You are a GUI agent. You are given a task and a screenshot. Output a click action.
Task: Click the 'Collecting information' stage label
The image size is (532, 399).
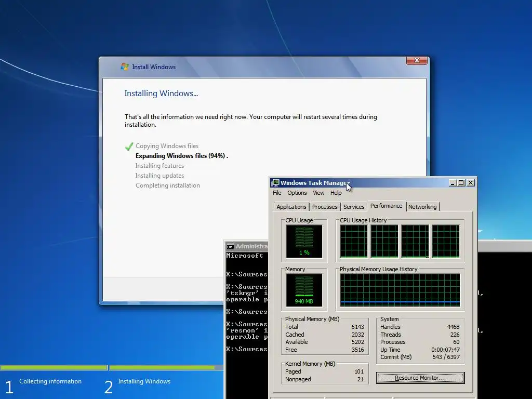point(50,381)
